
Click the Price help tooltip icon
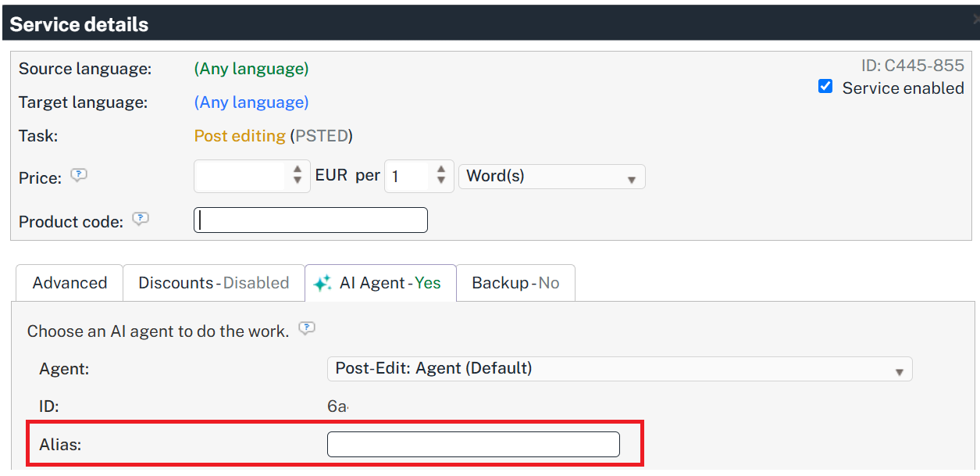[x=78, y=176]
